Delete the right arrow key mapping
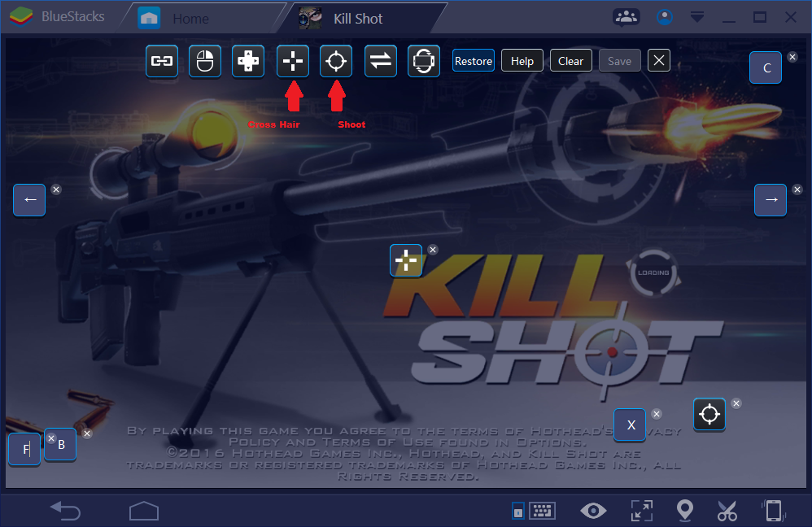The width and height of the screenshot is (812, 527). pyautogui.click(x=797, y=189)
